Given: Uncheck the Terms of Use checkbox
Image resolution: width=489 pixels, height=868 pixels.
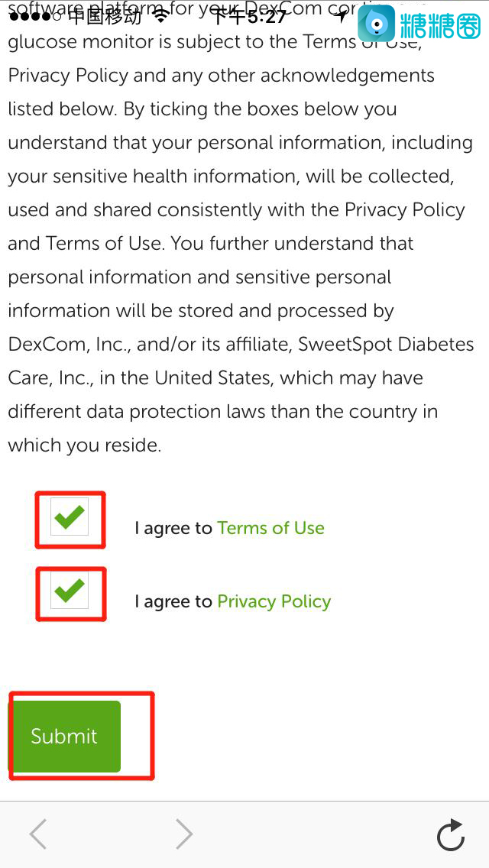Looking at the screenshot, I should 70,519.
